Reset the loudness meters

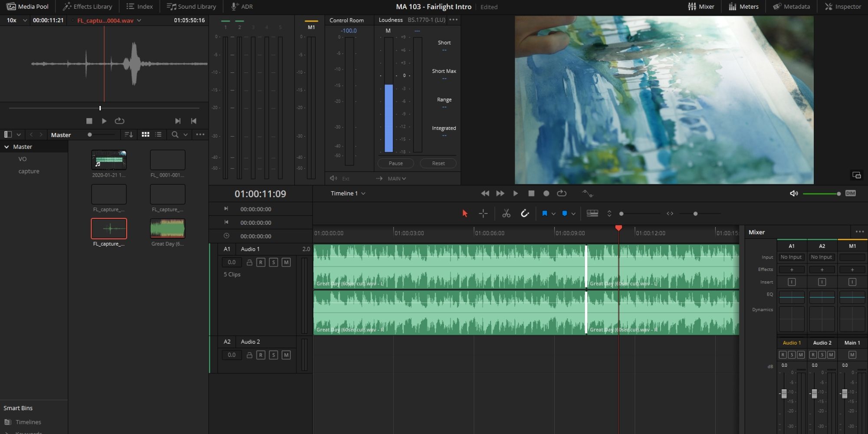tap(438, 163)
